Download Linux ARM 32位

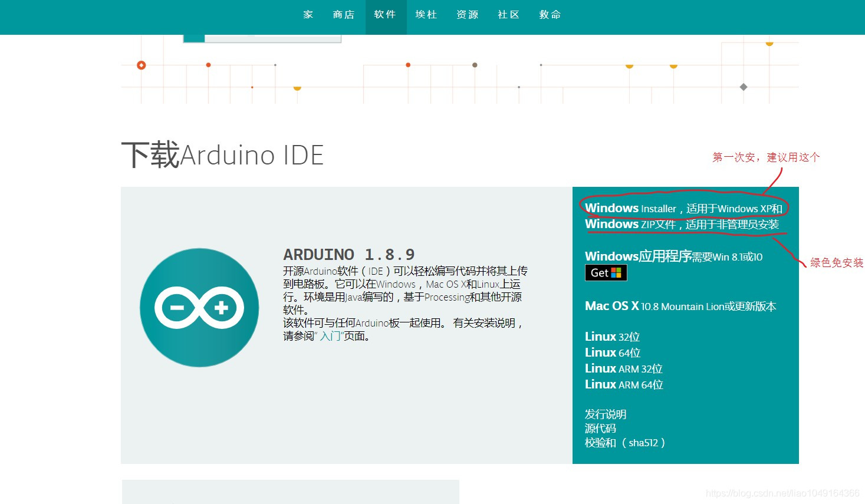tap(624, 368)
